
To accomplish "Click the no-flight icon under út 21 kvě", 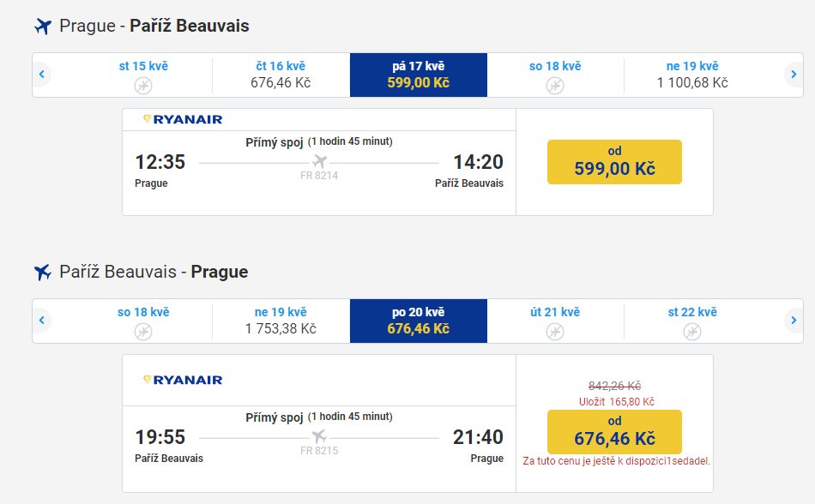I will (555, 331).
